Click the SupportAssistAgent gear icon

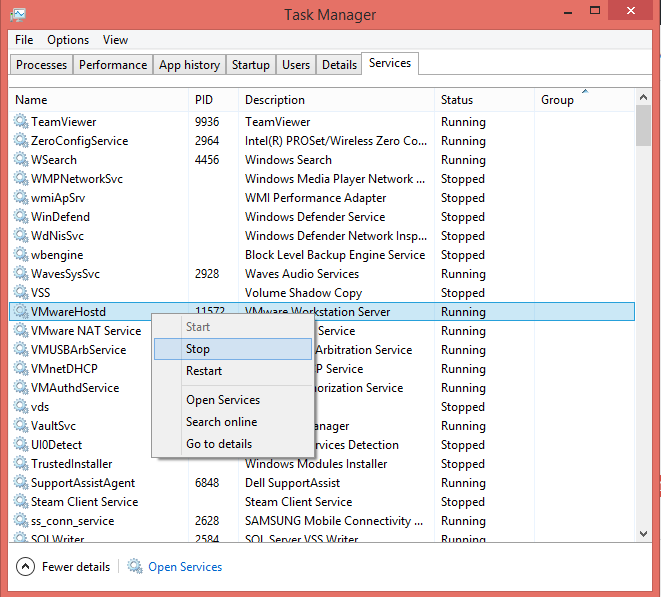pos(20,482)
